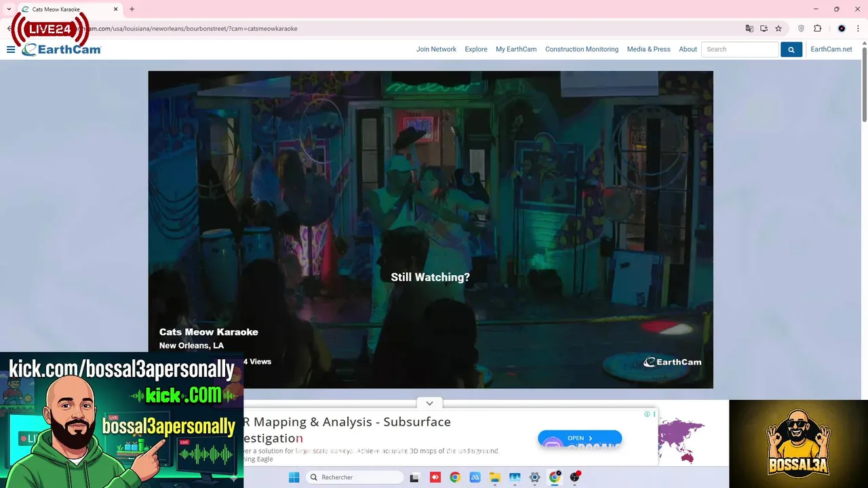Click the BOSSAL3A logo overlay
The height and width of the screenshot is (488, 868).
[x=798, y=443]
